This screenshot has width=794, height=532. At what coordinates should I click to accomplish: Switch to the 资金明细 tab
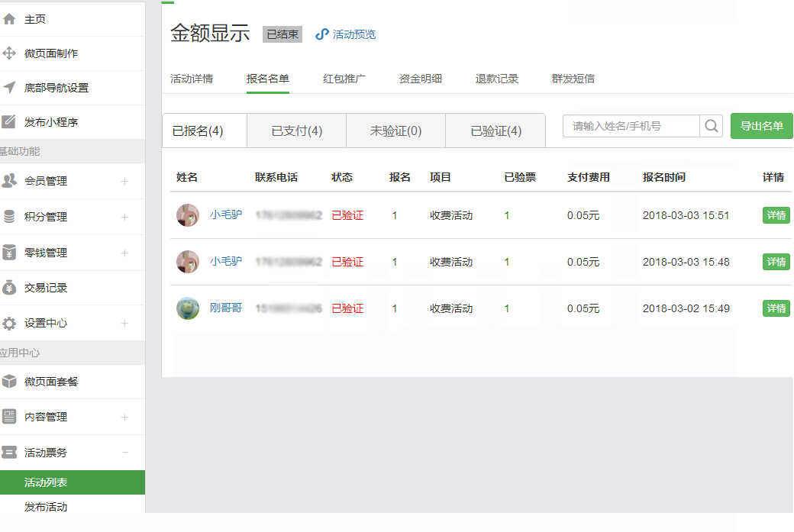pyautogui.click(x=421, y=79)
